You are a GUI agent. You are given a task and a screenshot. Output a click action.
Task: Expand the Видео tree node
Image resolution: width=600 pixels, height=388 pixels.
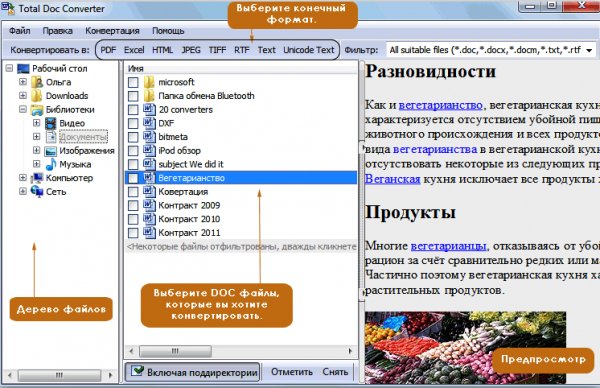click(x=36, y=123)
